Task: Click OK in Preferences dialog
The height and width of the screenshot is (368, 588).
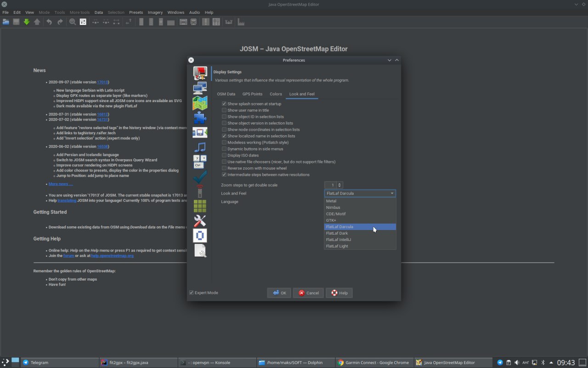Action: tap(279, 293)
